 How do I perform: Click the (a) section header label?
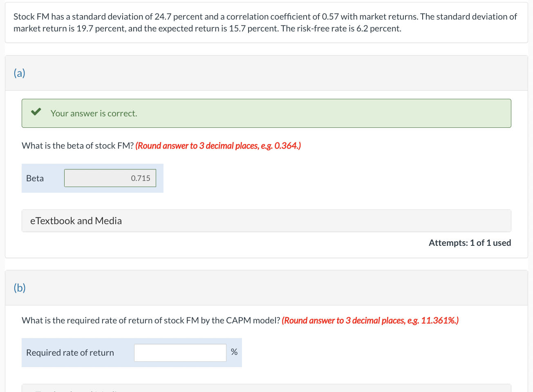click(x=19, y=73)
